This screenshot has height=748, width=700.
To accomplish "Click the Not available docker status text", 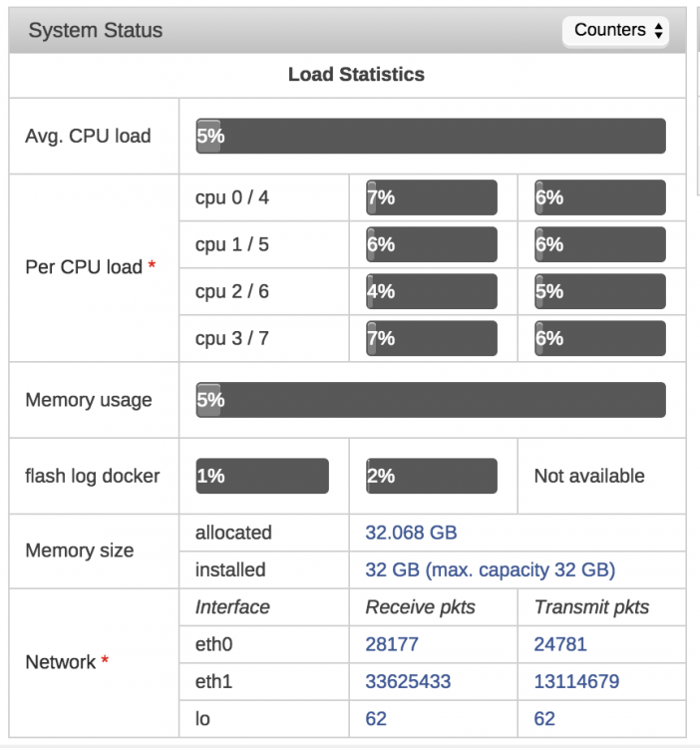I will [589, 476].
